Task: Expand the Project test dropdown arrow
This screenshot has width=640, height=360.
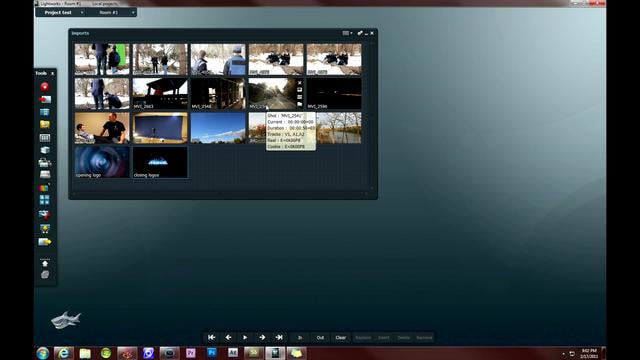Action: pyautogui.click(x=82, y=13)
